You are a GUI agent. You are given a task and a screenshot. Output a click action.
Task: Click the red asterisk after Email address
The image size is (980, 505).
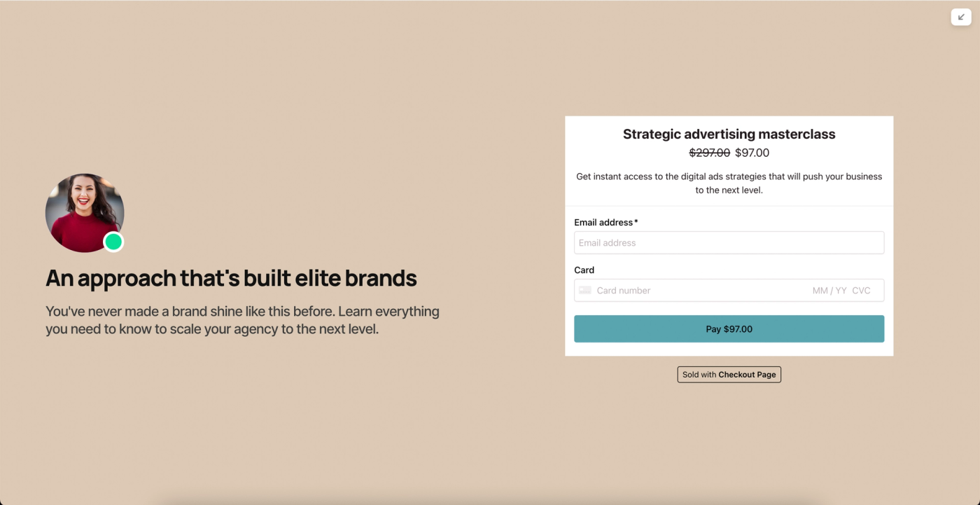coord(636,221)
